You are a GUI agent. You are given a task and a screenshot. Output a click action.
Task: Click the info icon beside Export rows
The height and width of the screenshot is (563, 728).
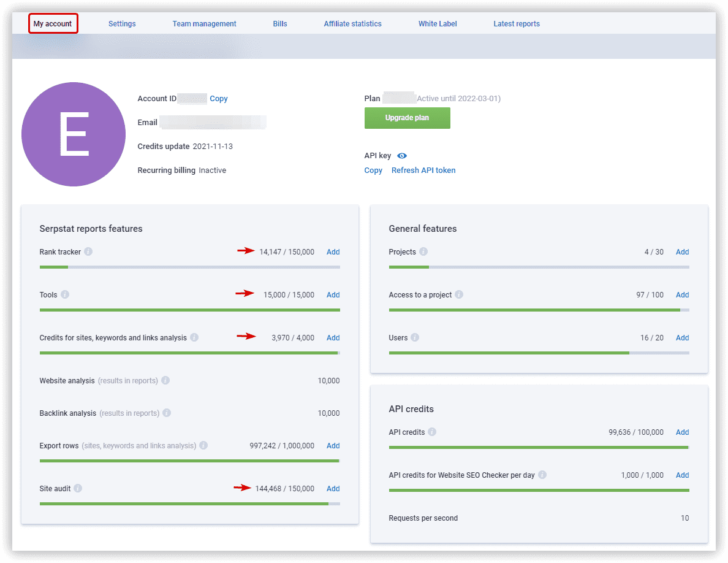click(x=203, y=446)
